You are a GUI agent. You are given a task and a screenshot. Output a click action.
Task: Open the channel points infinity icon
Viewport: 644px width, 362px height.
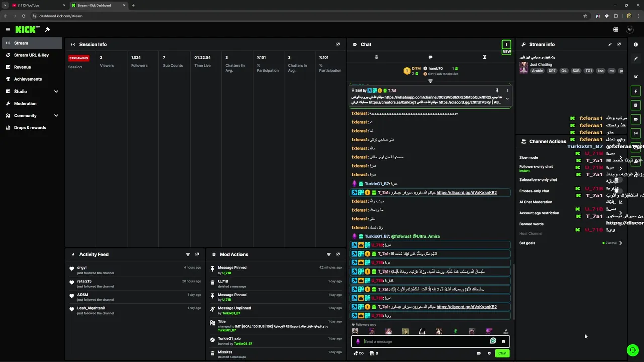359,353
